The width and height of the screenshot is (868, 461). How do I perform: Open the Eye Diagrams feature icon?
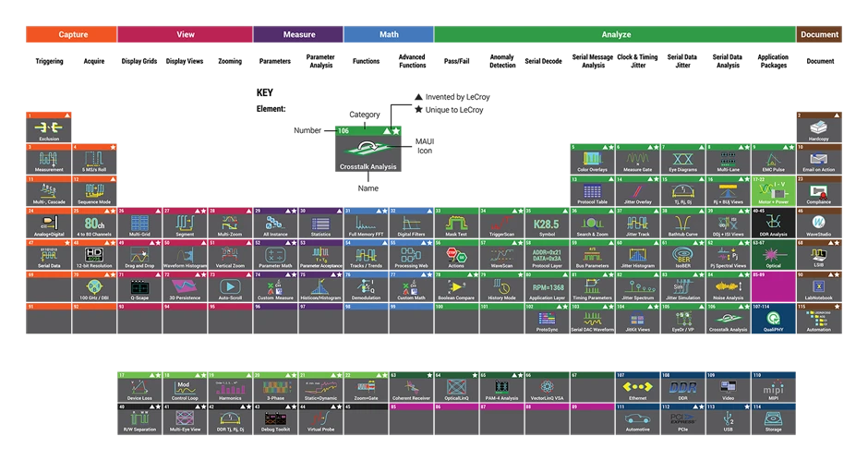(682, 160)
